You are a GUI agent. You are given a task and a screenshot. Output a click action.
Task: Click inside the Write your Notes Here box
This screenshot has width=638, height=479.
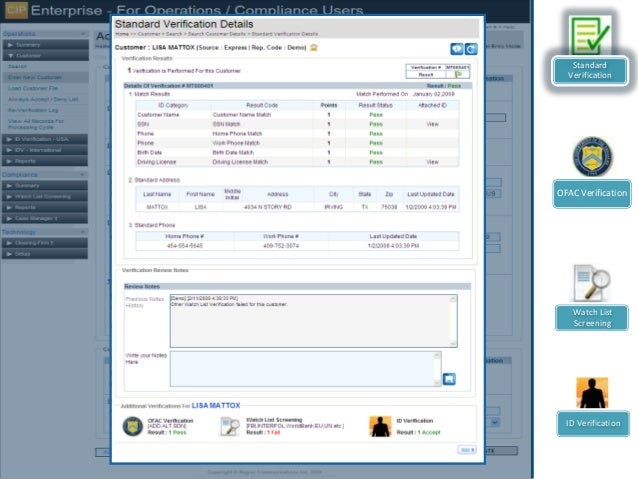coord(302,369)
